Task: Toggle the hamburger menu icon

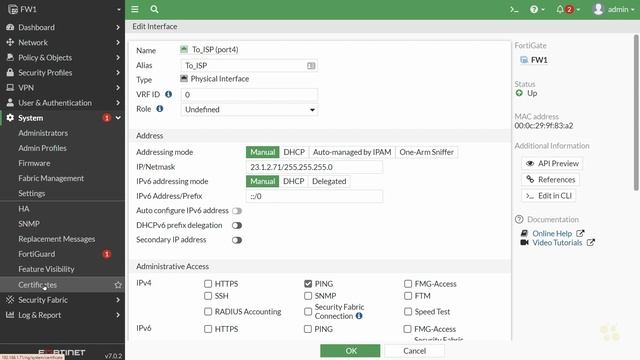Action: click(135, 9)
